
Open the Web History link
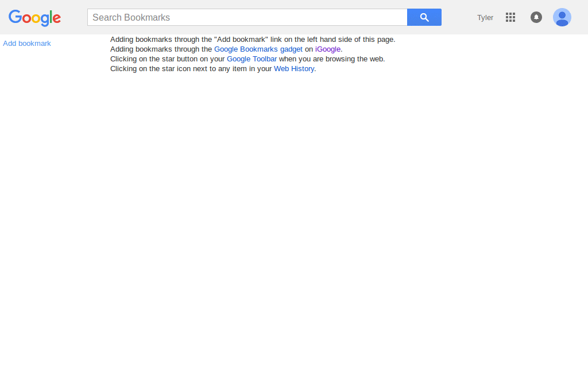[294, 68]
